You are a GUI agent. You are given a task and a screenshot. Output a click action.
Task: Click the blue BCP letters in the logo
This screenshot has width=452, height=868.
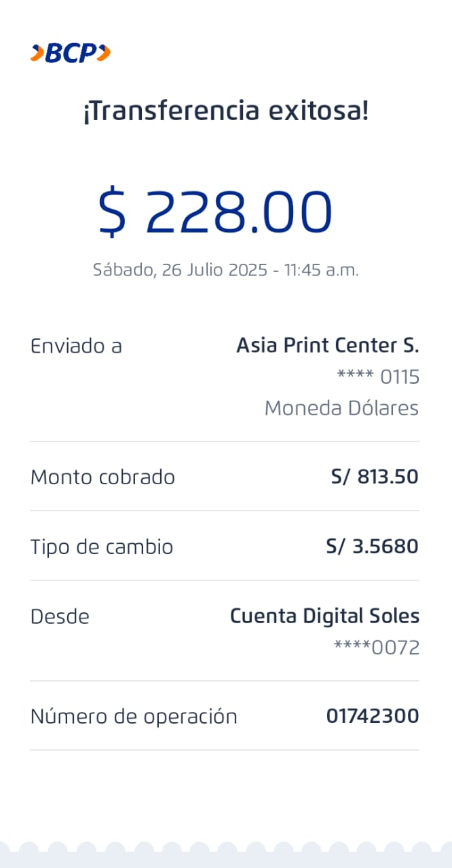[71, 53]
